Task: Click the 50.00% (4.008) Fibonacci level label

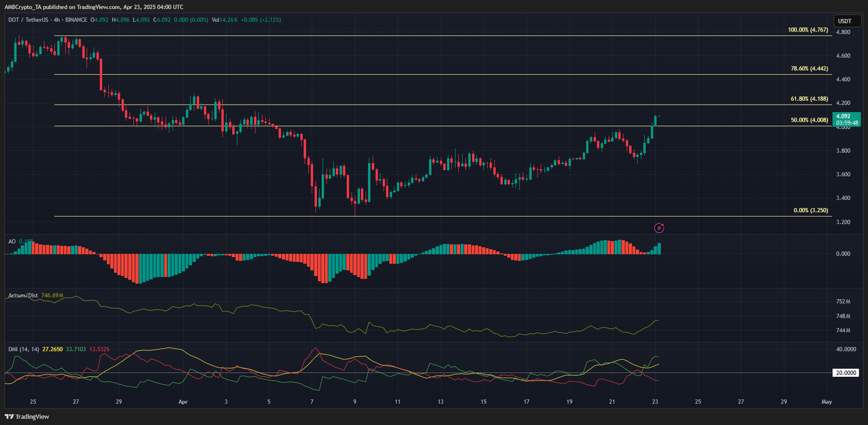Action: click(809, 120)
